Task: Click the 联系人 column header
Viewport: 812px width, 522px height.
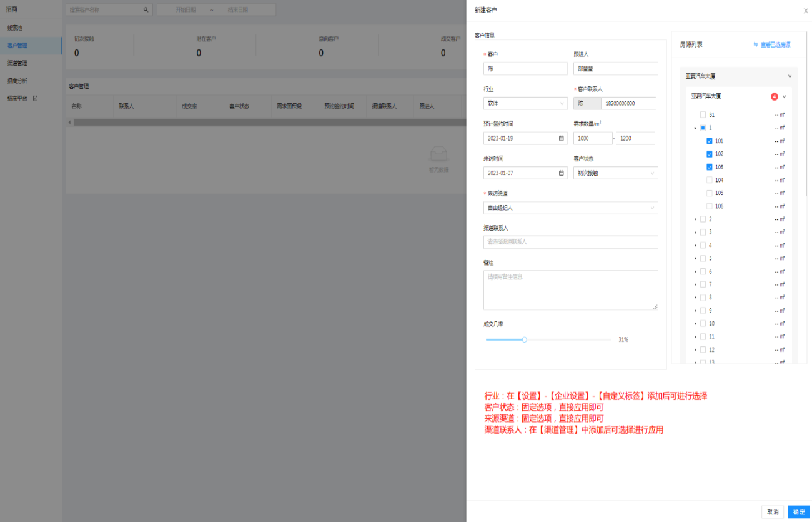Action: click(126, 106)
